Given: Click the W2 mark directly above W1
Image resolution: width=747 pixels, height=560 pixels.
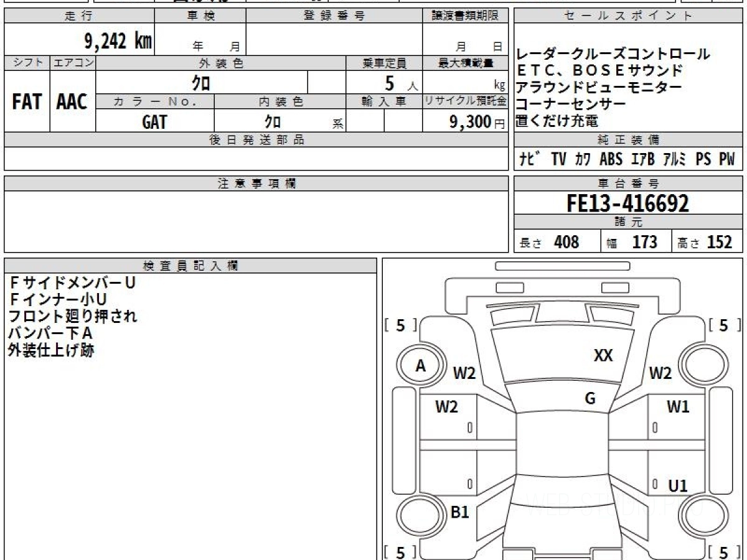Looking at the screenshot, I should pyautogui.click(x=660, y=373).
